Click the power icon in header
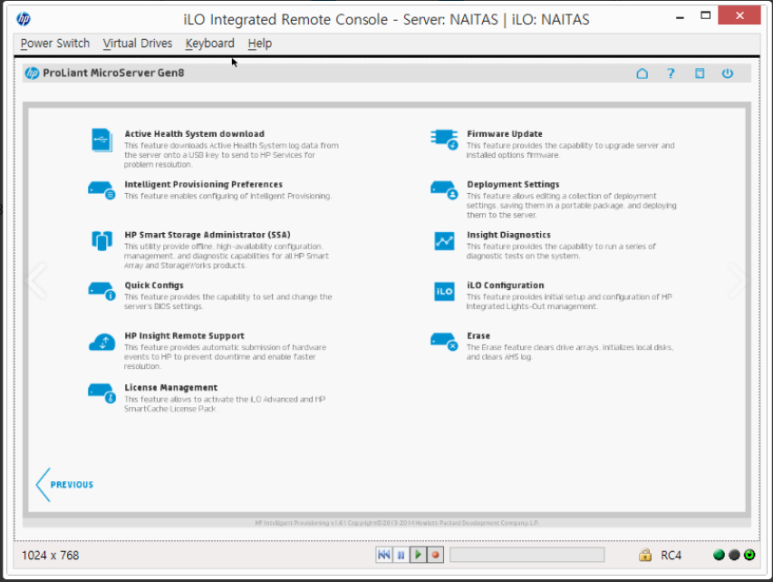The width and height of the screenshot is (773, 582). coord(728,74)
